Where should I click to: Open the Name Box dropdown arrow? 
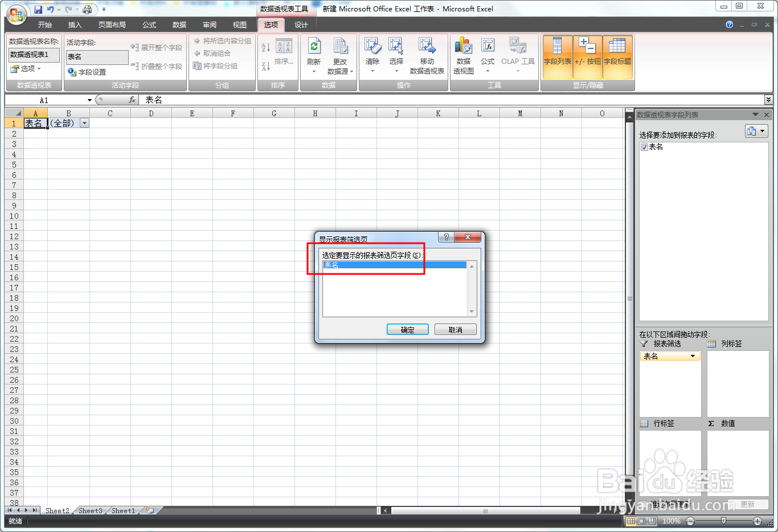(89, 100)
